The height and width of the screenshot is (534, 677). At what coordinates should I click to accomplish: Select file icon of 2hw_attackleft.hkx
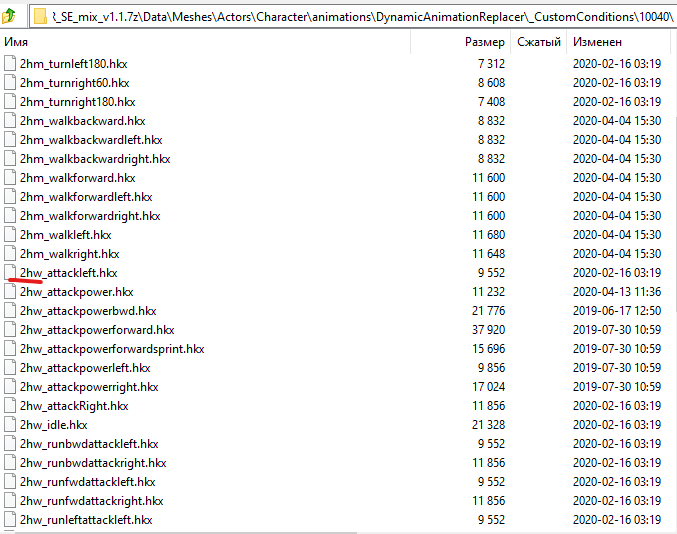coord(10,272)
